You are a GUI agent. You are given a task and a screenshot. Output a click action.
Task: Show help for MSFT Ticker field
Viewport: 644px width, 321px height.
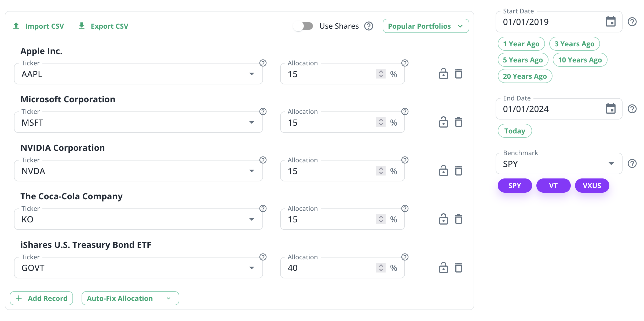click(x=263, y=111)
